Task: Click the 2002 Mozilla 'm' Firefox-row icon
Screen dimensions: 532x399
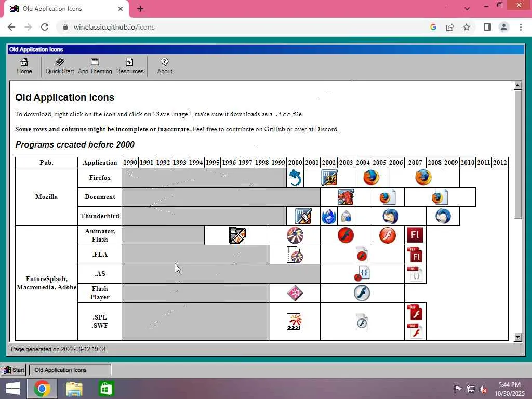Action: [329, 178]
